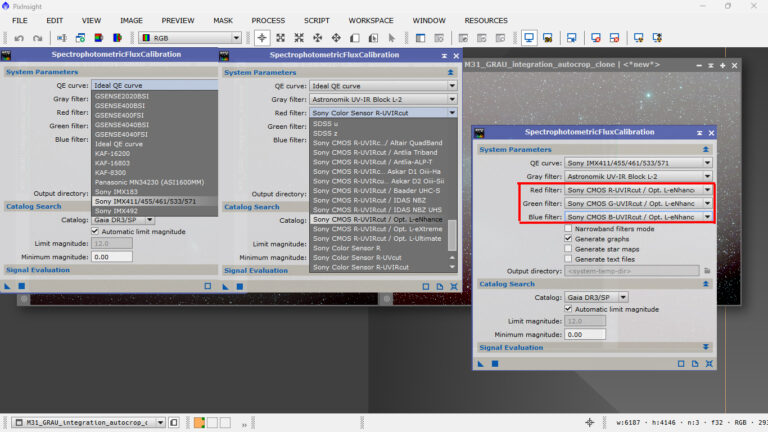Pick KAF-8300 from the QE curve list
768x432 pixels.
click(155, 172)
